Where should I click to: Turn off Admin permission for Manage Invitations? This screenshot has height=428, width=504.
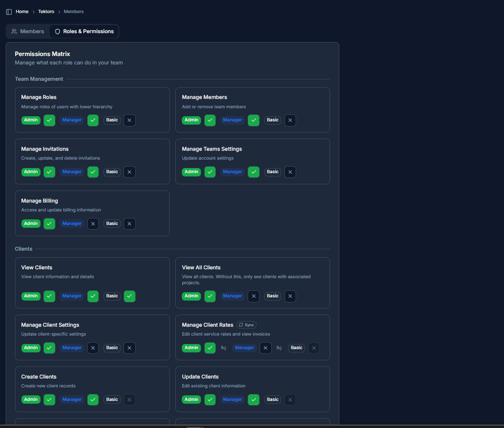pyautogui.click(x=49, y=172)
